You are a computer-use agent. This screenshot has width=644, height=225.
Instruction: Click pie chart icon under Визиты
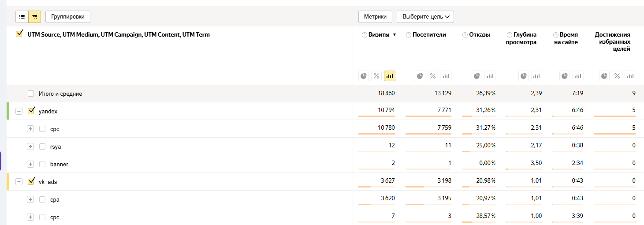click(364, 76)
